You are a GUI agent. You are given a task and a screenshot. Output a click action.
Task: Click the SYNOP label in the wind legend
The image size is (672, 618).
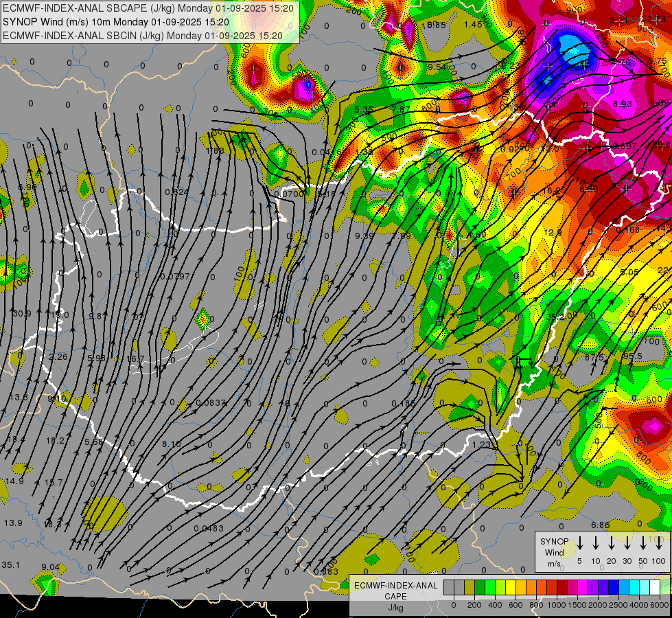[x=554, y=541]
